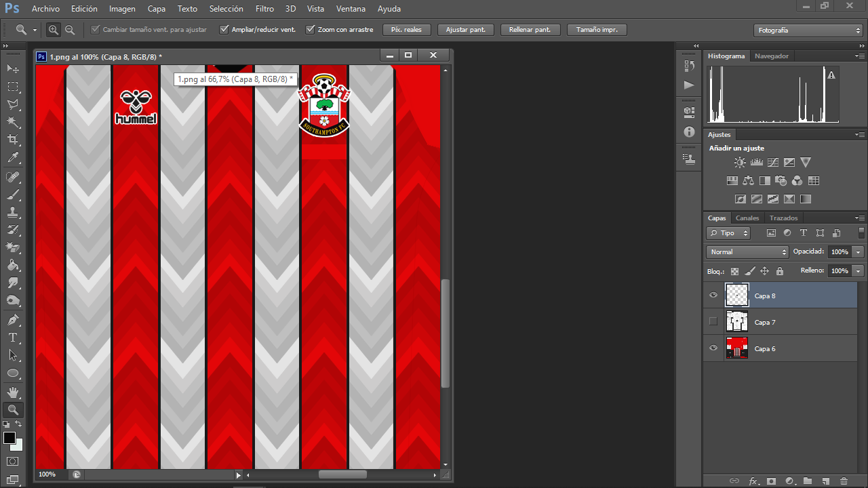Screen dimensions: 868x488
Task: Select the History Brush tool
Action: (13, 230)
